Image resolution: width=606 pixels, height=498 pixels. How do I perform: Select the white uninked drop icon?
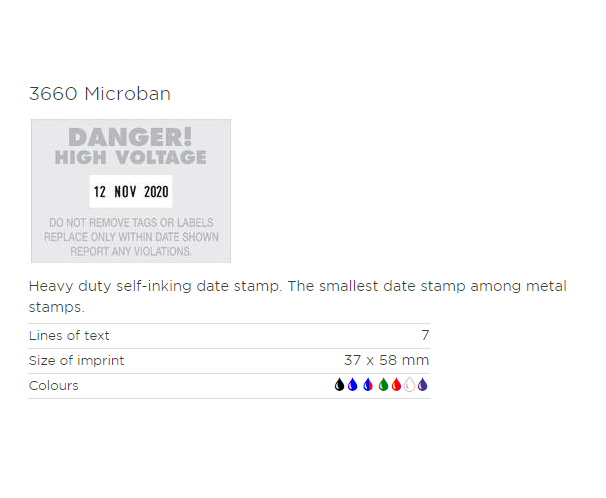[409, 385]
